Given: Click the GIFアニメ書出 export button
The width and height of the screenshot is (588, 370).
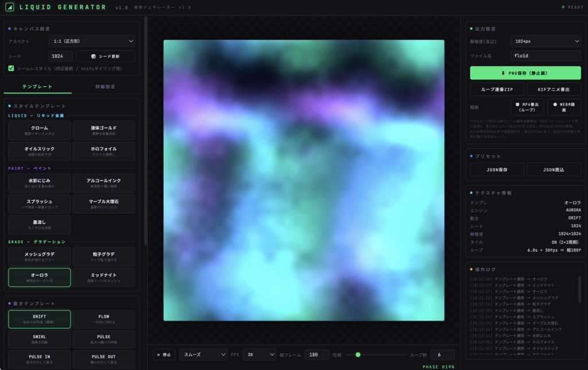Looking at the screenshot, I should point(554,89).
